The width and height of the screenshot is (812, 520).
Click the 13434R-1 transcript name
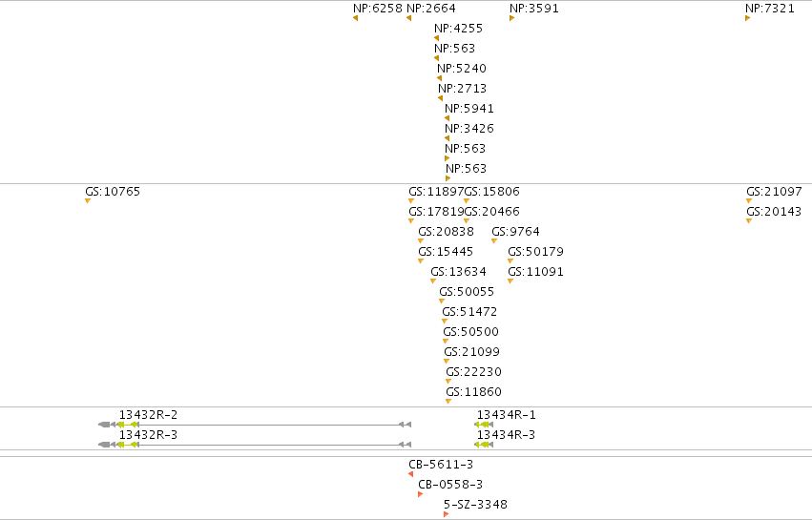507,415
